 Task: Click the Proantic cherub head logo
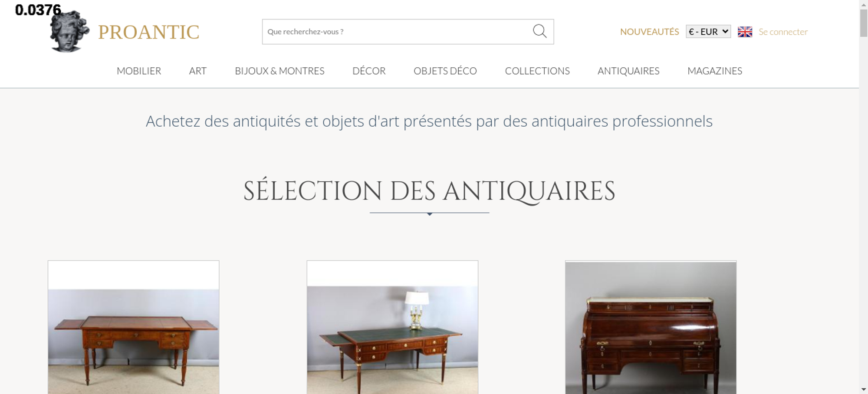tap(69, 31)
